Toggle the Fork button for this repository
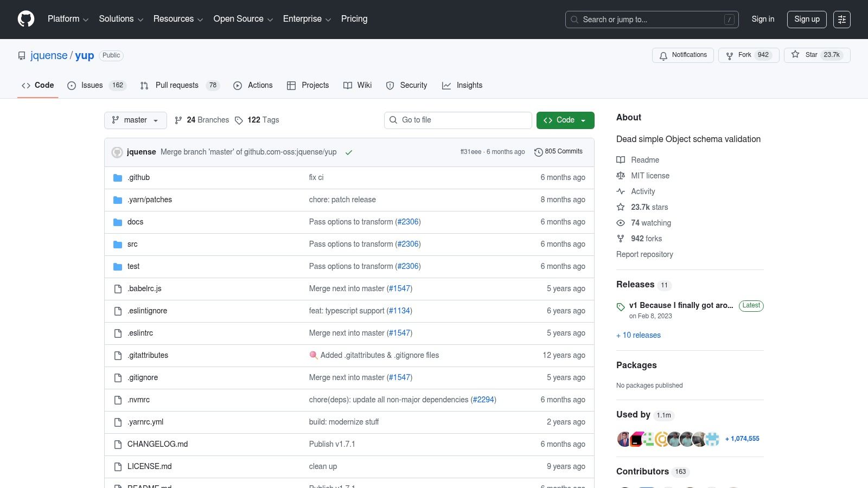The image size is (868, 488). point(748,55)
